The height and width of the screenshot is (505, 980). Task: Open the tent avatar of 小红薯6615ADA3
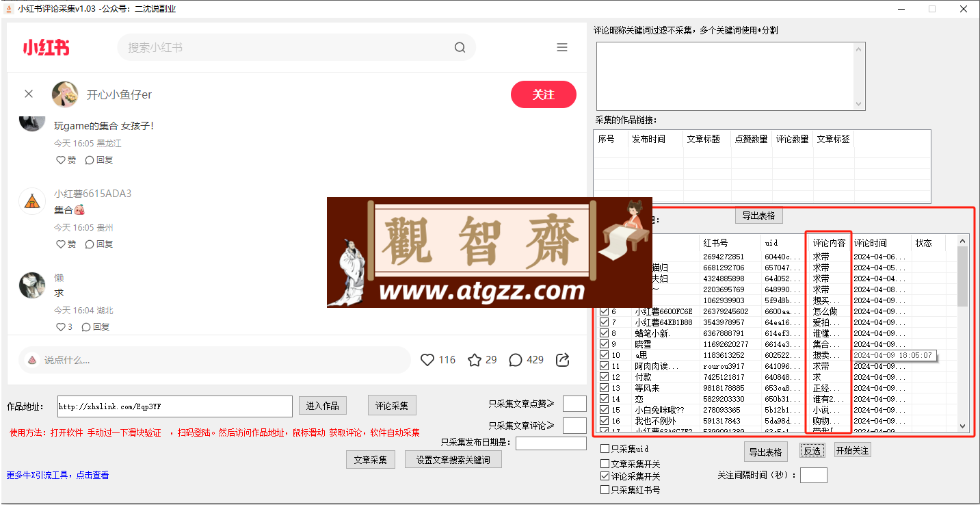pyautogui.click(x=31, y=201)
